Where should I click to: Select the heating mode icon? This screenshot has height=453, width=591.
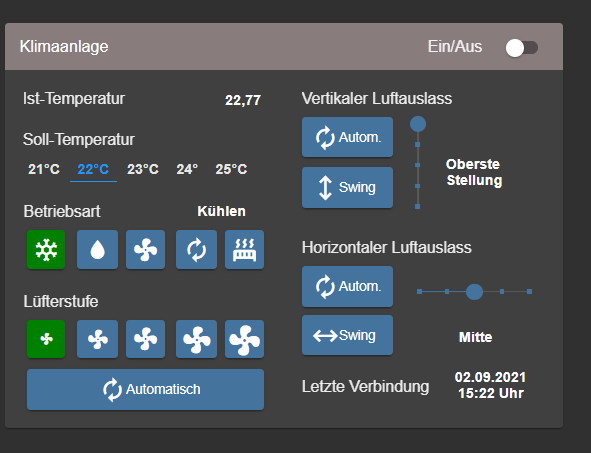point(244,249)
